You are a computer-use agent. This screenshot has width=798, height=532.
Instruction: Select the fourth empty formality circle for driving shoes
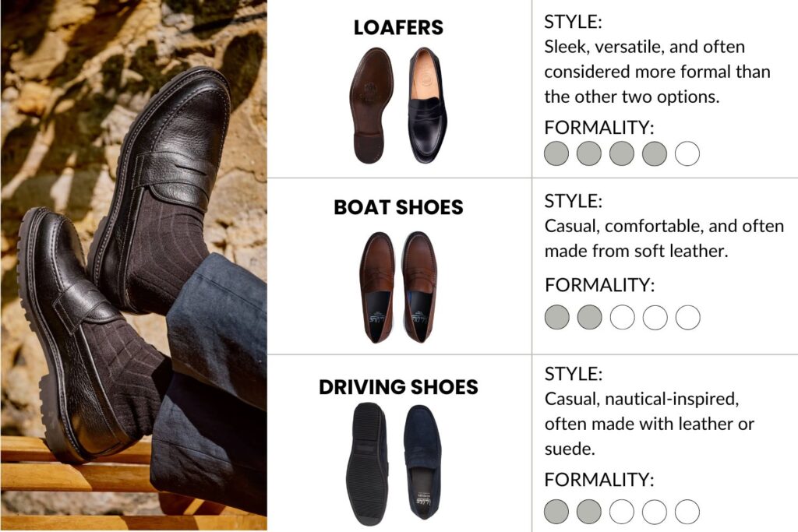click(655, 511)
